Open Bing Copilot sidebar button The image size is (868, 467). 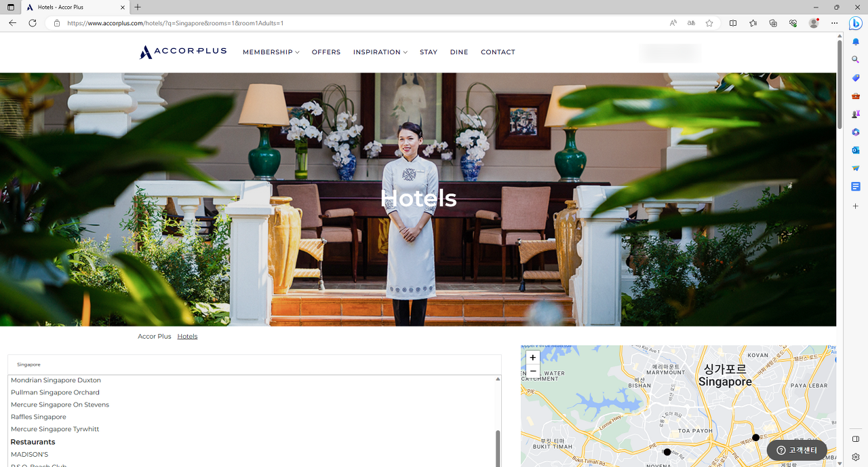(856, 23)
